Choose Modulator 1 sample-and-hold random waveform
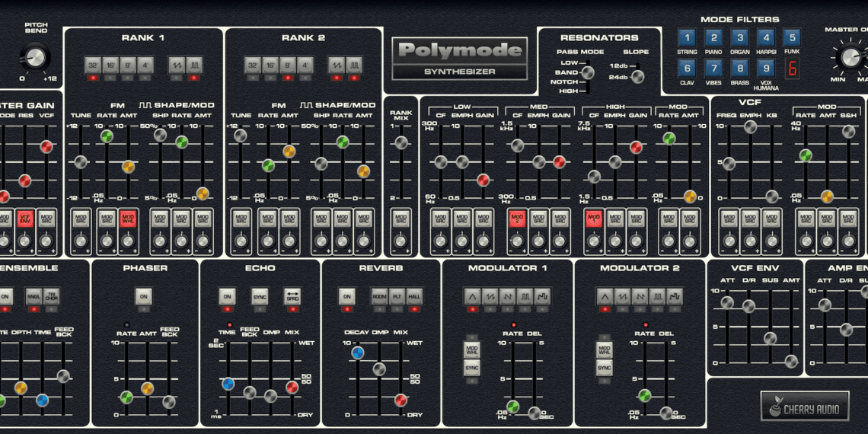 [542, 297]
